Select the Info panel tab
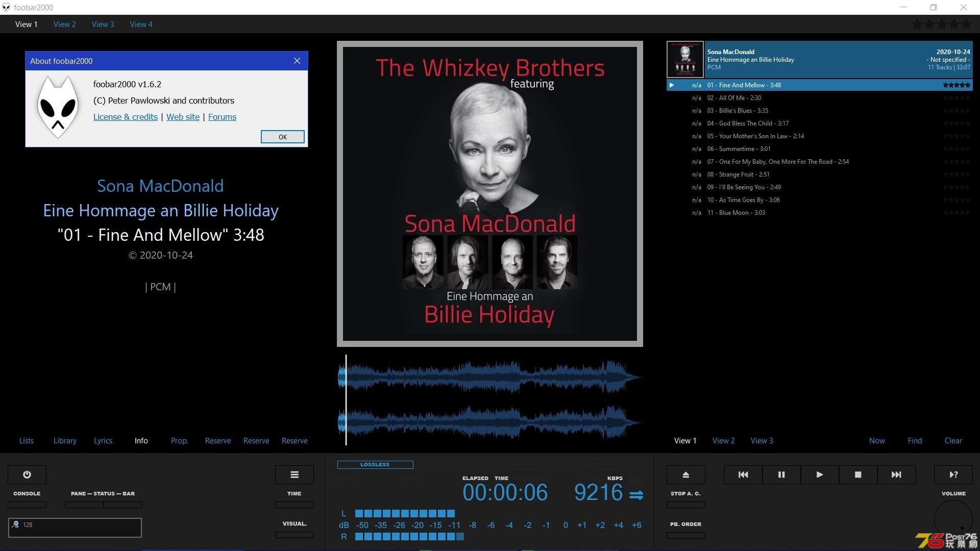The width and height of the screenshot is (980, 551). pyautogui.click(x=141, y=441)
